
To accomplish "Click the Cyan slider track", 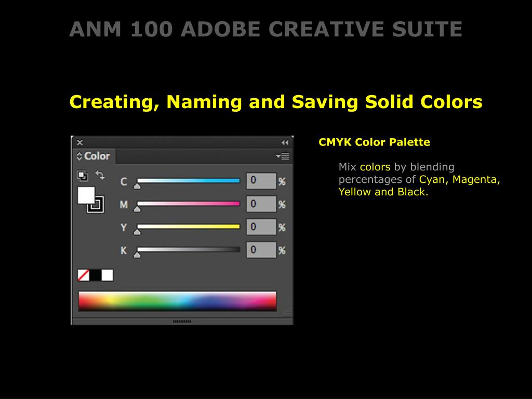I will (x=188, y=181).
